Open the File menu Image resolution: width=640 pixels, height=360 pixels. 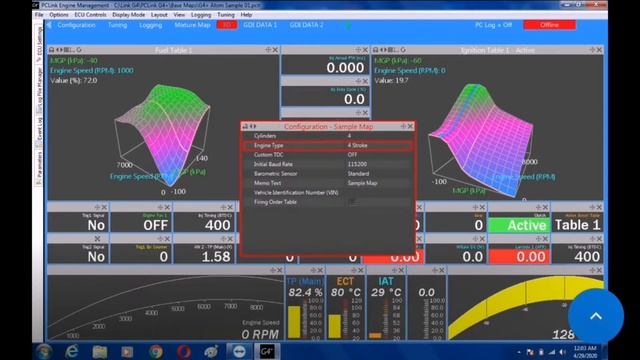click(39, 15)
